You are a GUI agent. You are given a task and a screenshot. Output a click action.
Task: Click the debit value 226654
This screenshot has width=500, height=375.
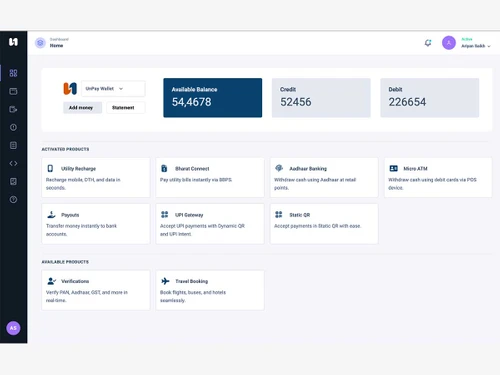pyautogui.click(x=407, y=102)
